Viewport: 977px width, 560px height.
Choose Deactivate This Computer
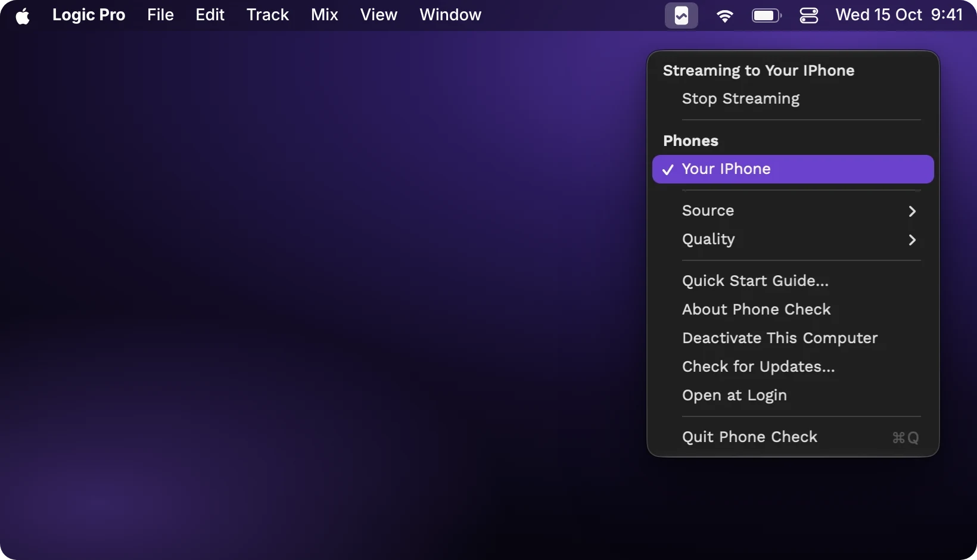tap(793, 338)
